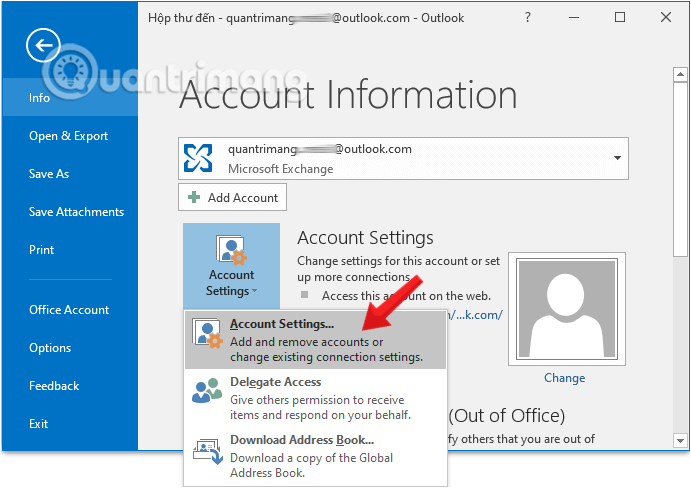Select Delegate Access menu entry
The image size is (691, 488).
[x=316, y=398]
